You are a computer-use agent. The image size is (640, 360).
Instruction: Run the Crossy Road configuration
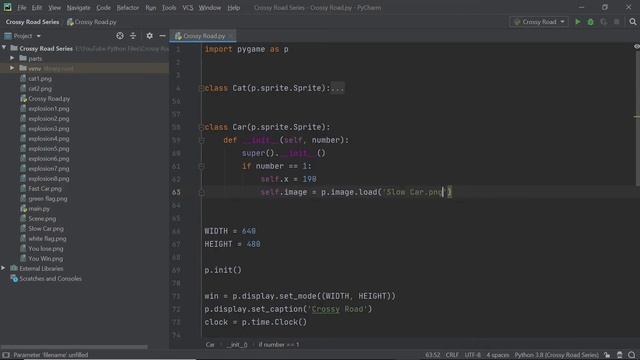(x=578, y=22)
